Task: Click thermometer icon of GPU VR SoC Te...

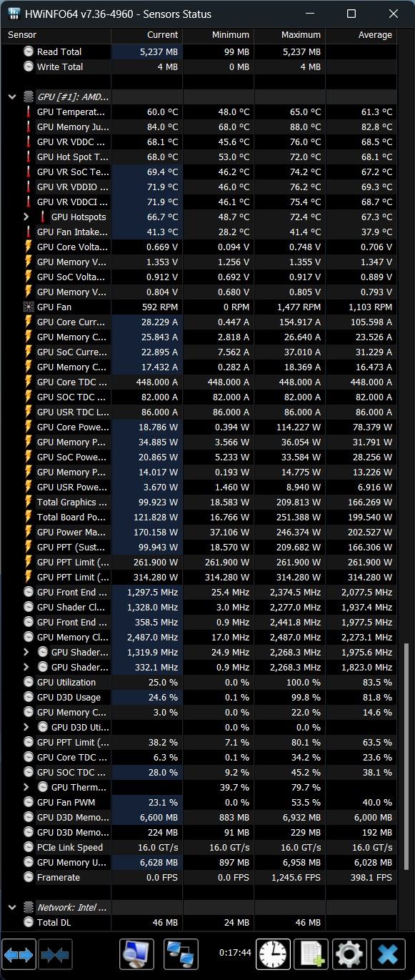Action: pos(29,172)
